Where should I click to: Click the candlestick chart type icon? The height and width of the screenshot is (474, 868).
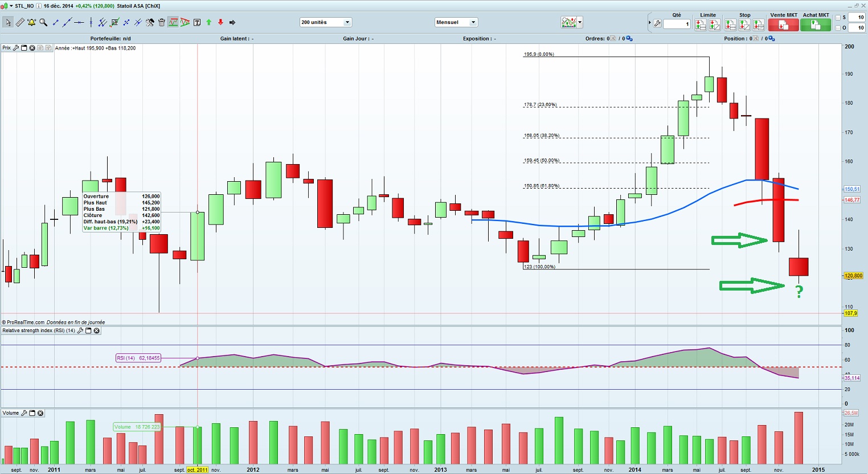point(4,6)
